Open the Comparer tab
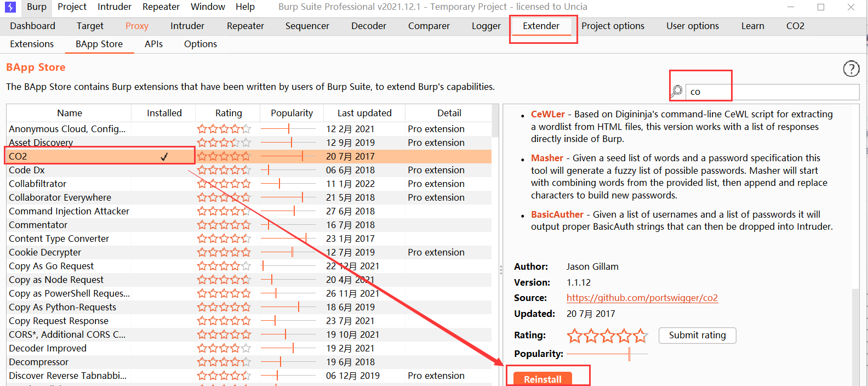868x386 pixels. (429, 26)
